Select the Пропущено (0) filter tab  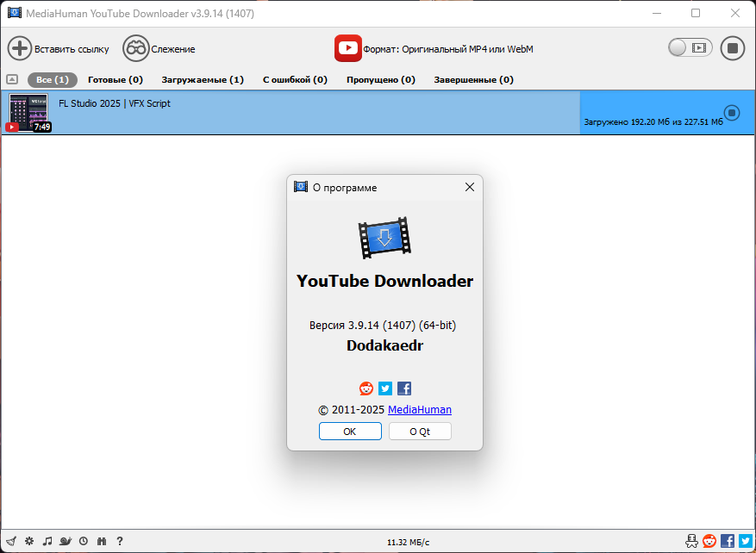(381, 79)
